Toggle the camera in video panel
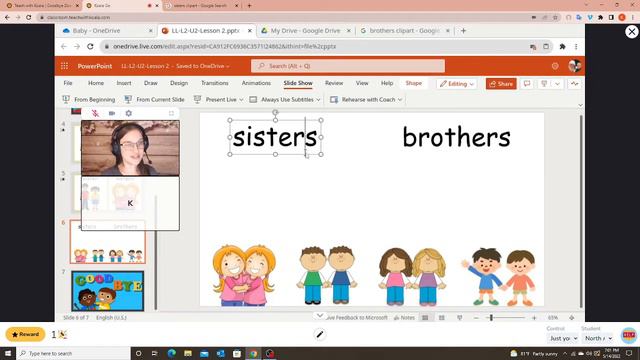The image size is (640, 360). point(112,113)
